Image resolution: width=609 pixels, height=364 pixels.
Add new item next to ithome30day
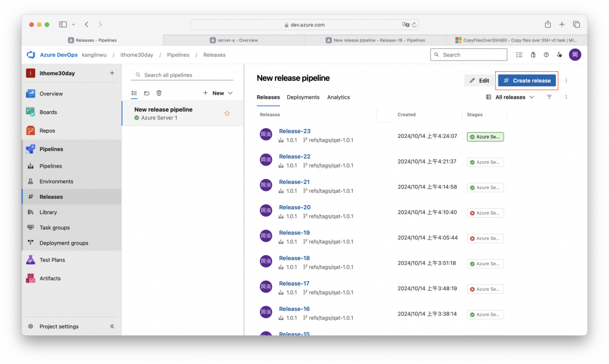[x=112, y=73]
